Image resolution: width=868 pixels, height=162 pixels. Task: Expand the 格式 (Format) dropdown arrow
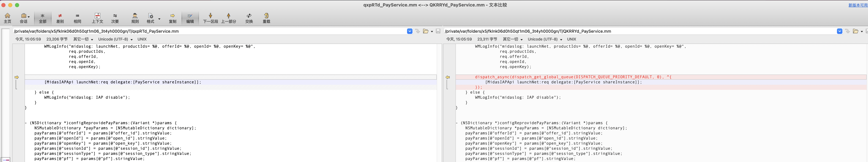[159, 19]
